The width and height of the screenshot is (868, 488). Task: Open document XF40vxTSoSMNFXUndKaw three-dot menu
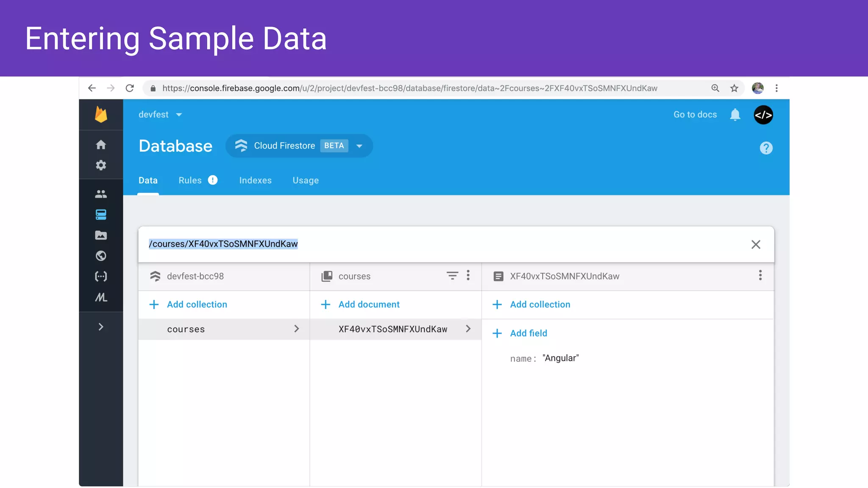point(760,275)
